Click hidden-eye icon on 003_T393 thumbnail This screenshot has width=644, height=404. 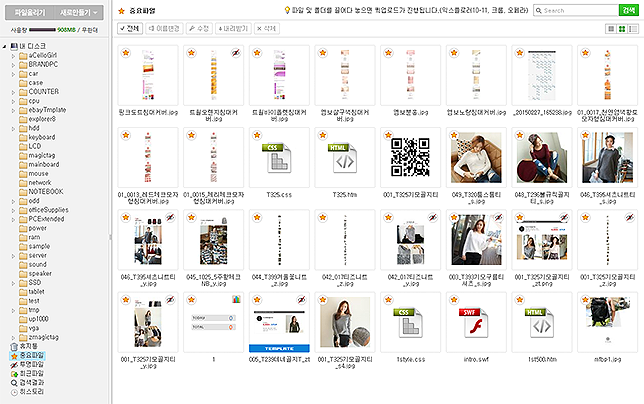click(499, 217)
